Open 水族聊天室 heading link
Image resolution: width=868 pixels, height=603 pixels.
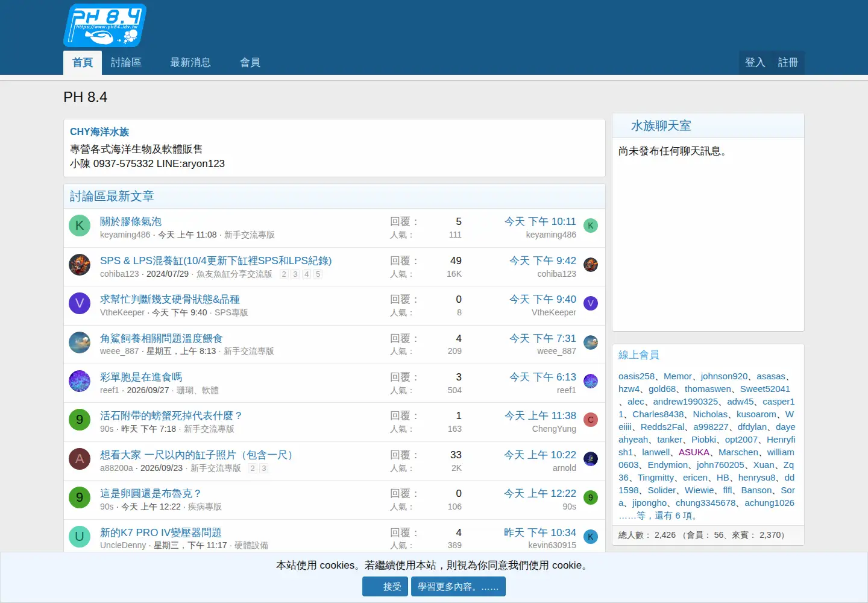click(x=661, y=126)
